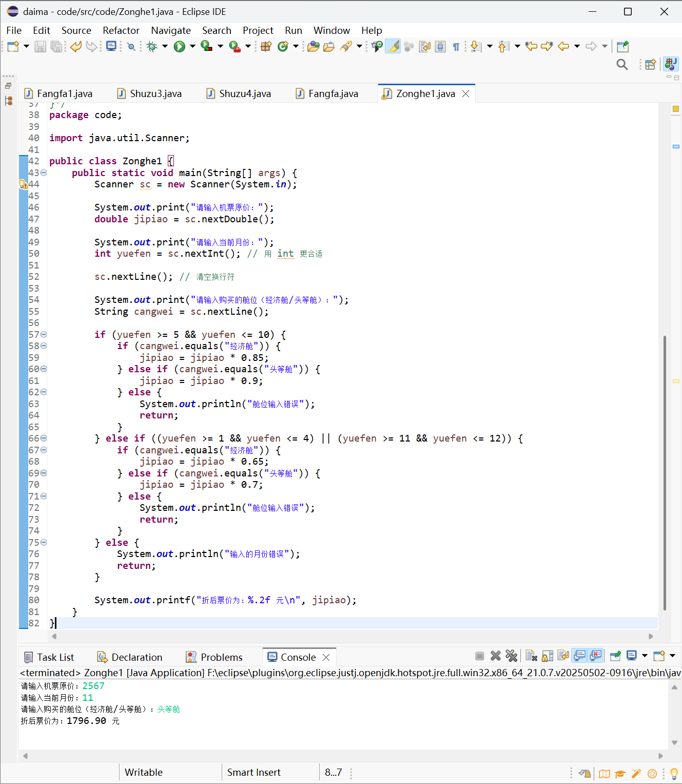Open the Coverage dropdown arrow
682x784 pixels.
click(x=221, y=47)
